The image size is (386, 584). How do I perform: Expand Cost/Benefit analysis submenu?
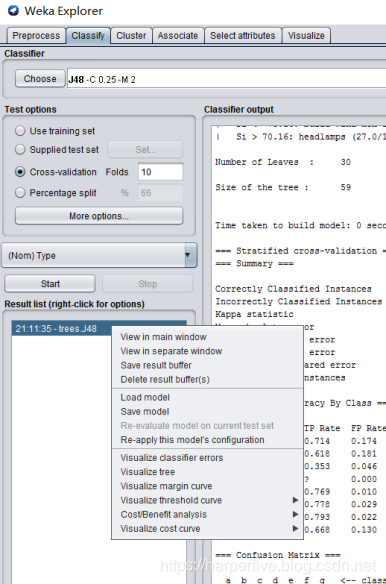click(207, 514)
